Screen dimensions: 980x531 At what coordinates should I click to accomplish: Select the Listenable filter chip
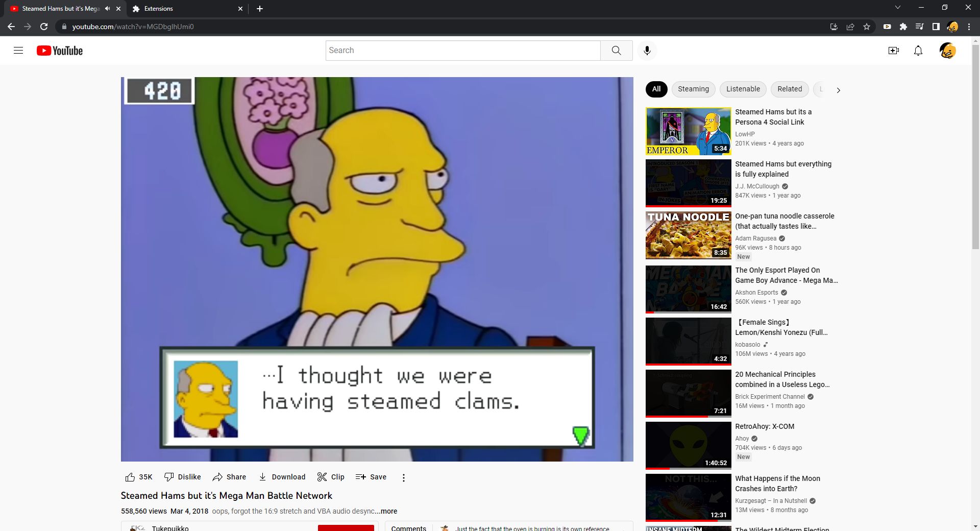tap(743, 89)
